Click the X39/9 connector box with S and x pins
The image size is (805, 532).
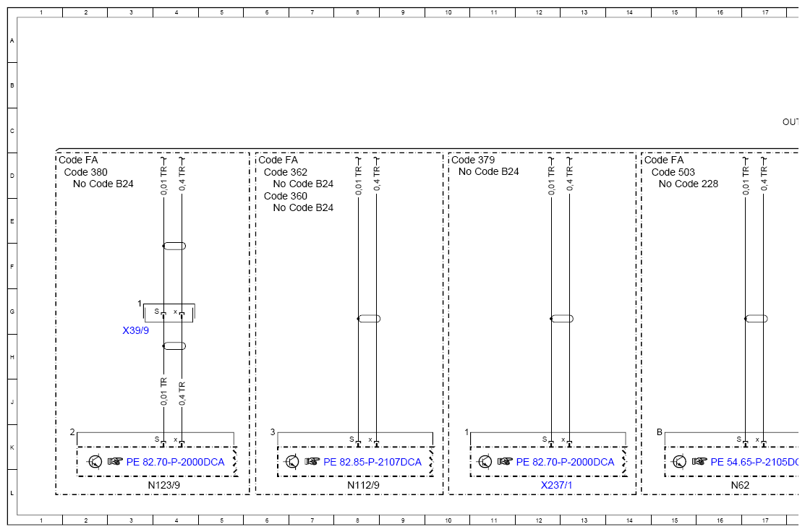coord(169,312)
